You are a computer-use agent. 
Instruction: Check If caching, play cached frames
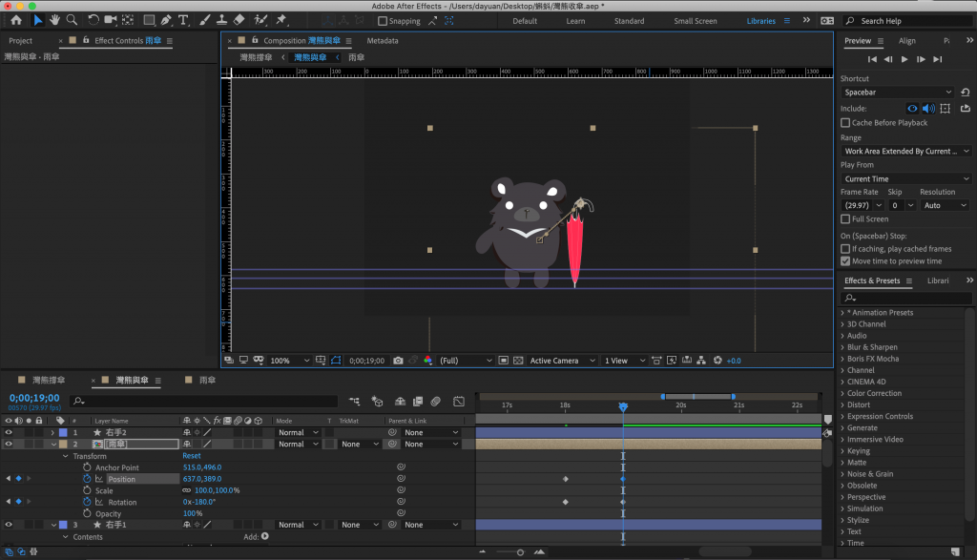[x=845, y=249]
